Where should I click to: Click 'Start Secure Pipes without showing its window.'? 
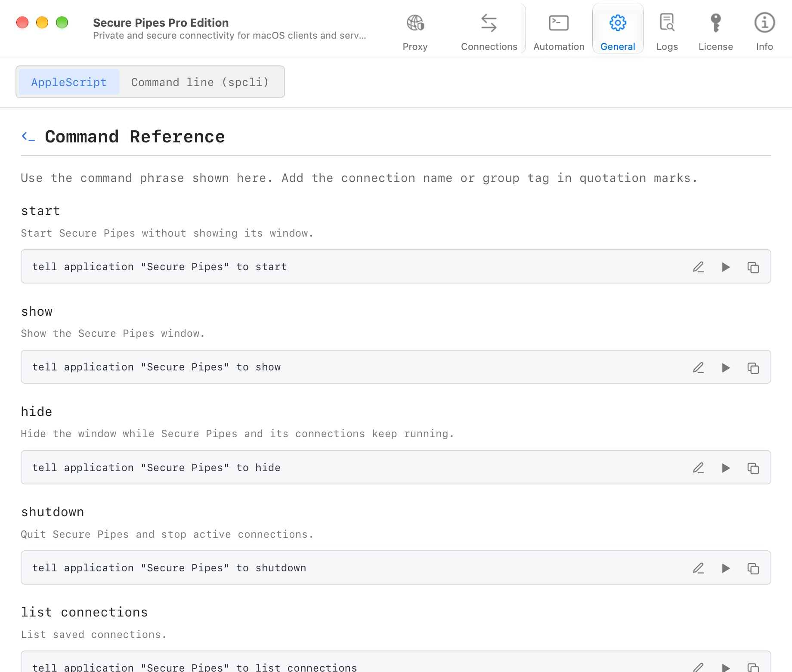[167, 233]
